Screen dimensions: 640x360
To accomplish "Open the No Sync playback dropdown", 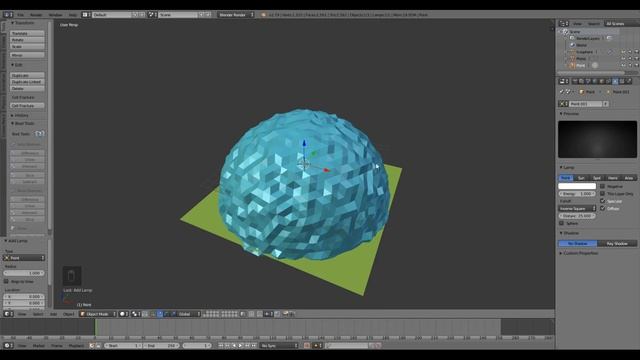I will click(x=279, y=346).
